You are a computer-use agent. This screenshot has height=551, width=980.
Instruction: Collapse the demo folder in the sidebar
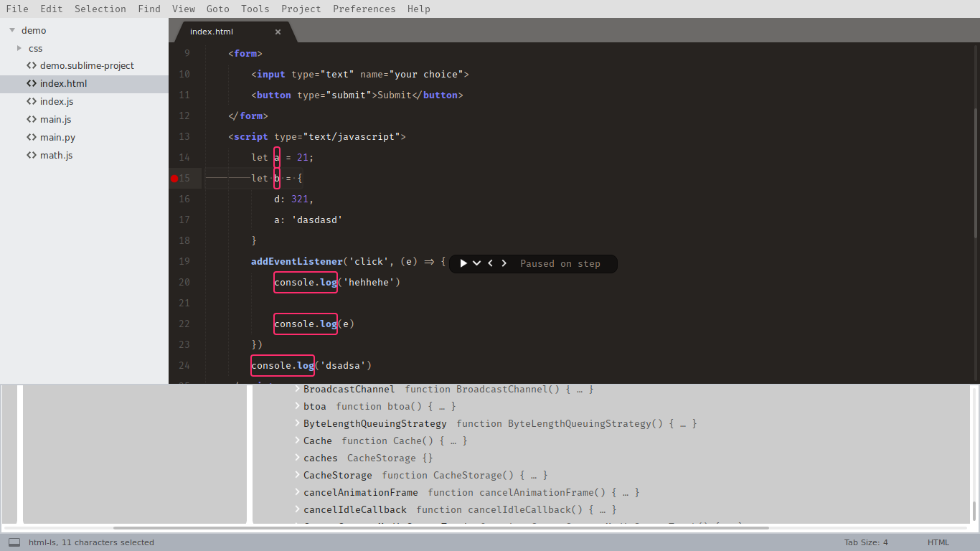[x=11, y=30]
